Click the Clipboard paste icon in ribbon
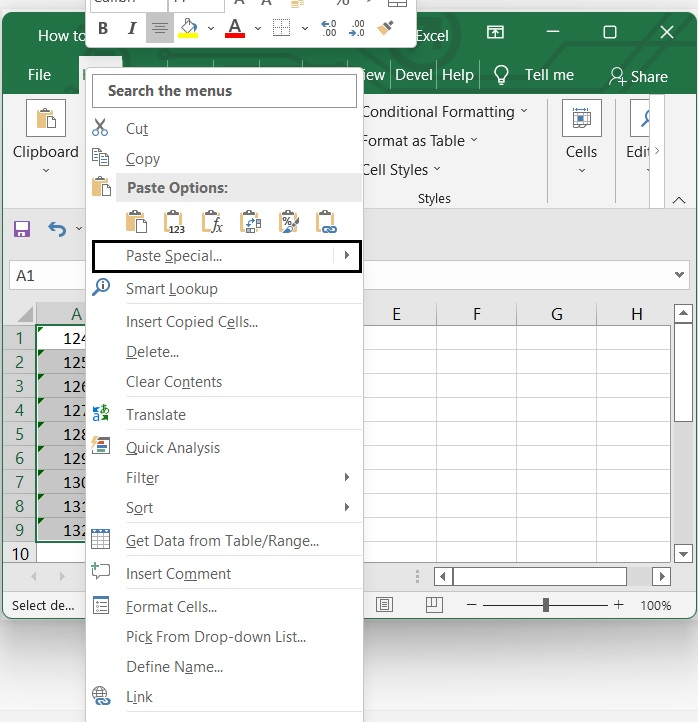The height and width of the screenshot is (722, 700). point(46,118)
